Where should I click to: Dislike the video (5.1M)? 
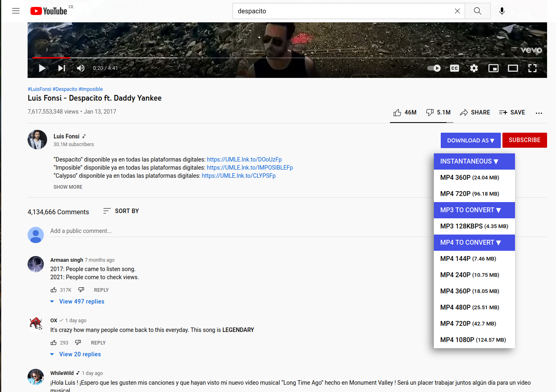[438, 112]
